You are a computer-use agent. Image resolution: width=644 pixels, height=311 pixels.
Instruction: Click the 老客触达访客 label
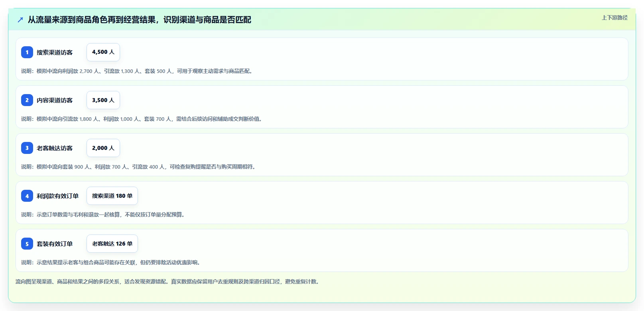pos(55,148)
